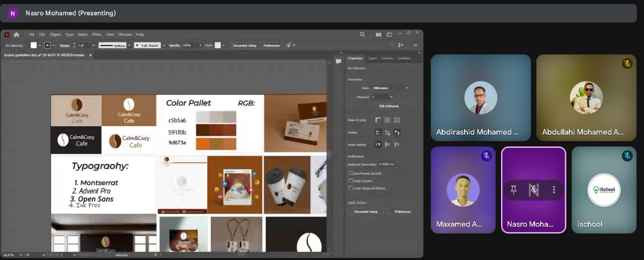Click the lock guides icon
This screenshot has height=260, width=644.
[x=387, y=132]
